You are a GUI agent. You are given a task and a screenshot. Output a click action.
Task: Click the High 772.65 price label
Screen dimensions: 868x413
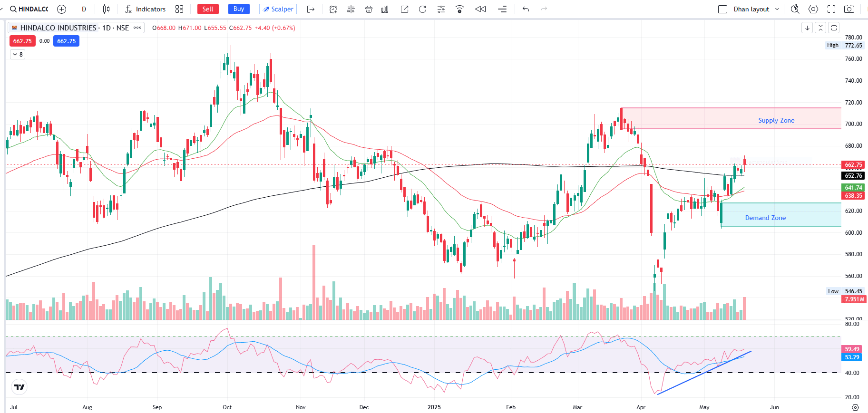click(x=845, y=45)
